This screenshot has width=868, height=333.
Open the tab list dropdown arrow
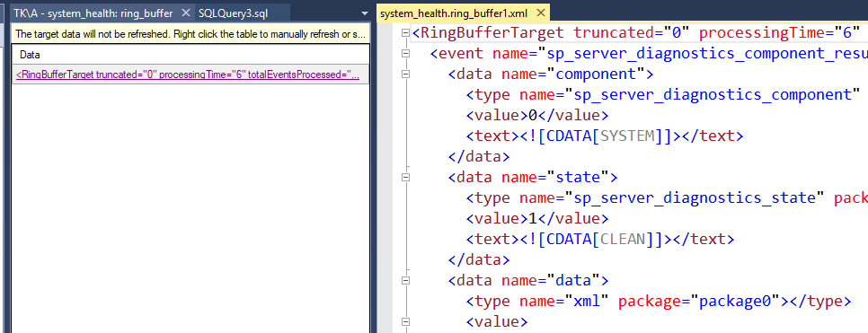click(364, 13)
